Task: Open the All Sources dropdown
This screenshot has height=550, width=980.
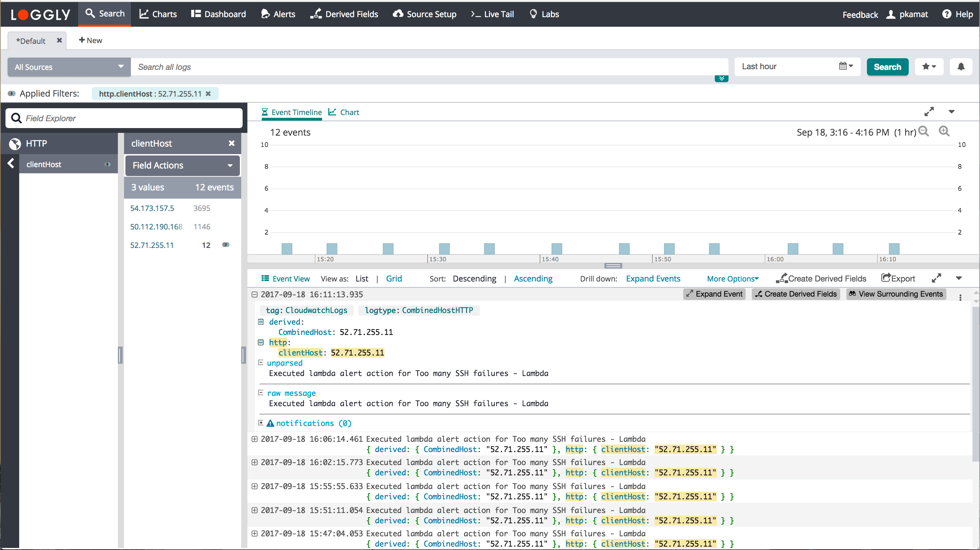Action: (68, 66)
